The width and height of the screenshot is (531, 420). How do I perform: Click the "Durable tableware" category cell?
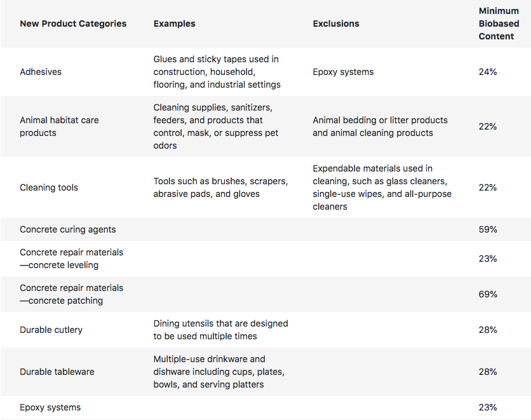57,372
